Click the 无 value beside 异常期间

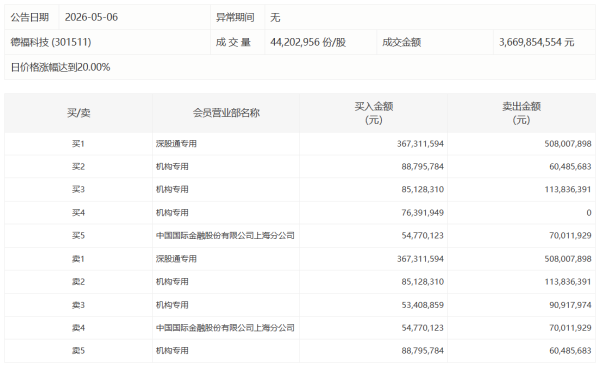tap(276, 17)
